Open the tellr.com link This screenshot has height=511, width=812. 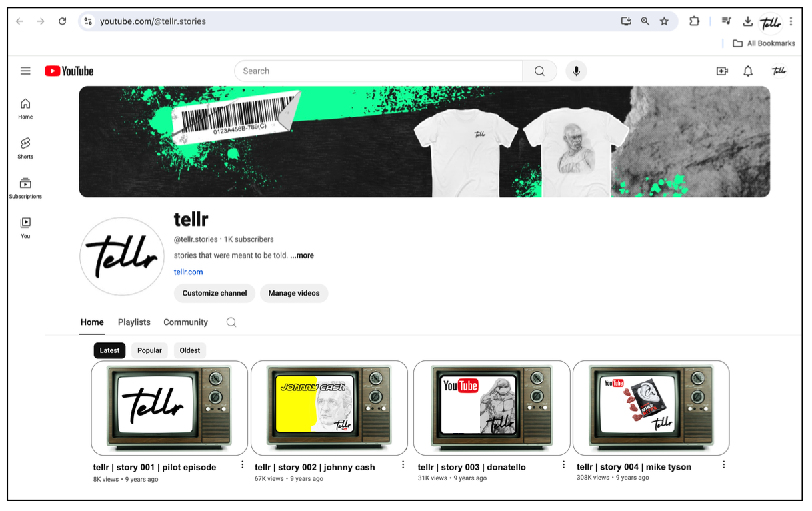click(188, 272)
